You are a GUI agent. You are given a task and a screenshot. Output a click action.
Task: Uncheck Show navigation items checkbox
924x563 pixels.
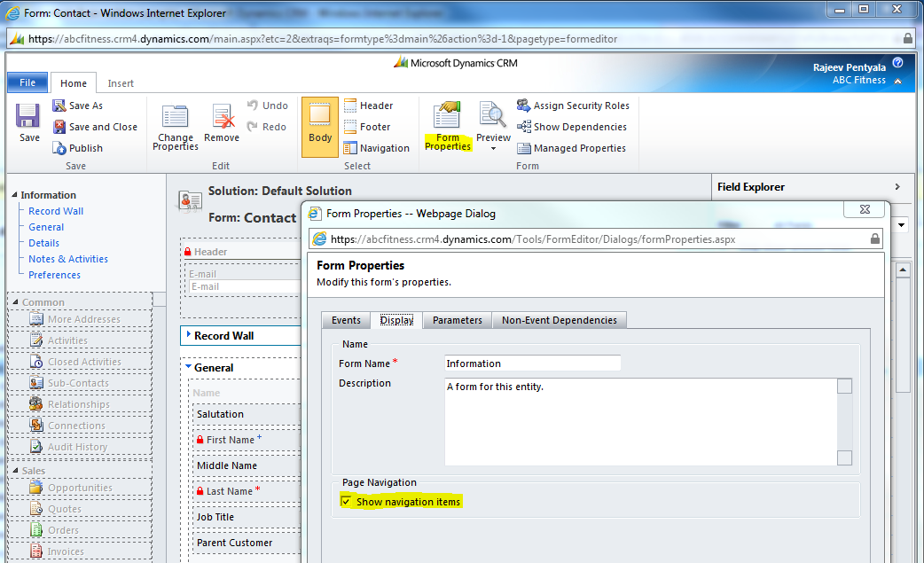click(346, 502)
